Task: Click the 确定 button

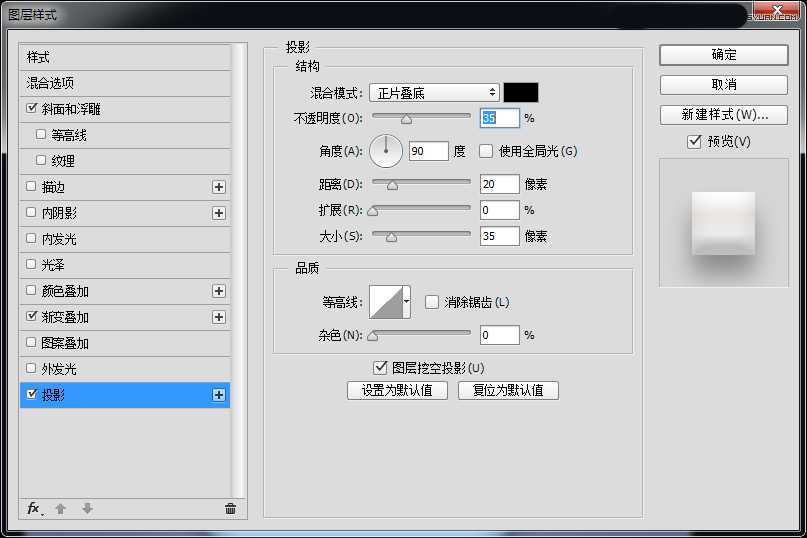Action: coord(723,55)
